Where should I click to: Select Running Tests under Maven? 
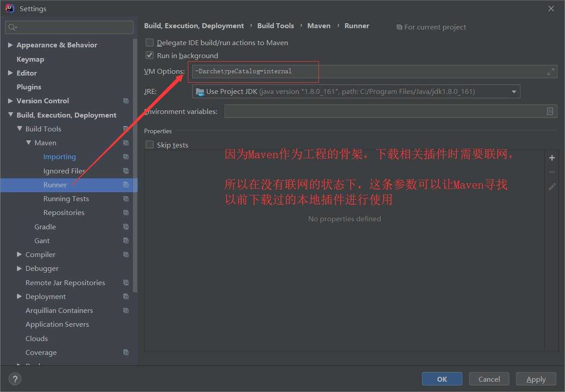pyautogui.click(x=66, y=198)
